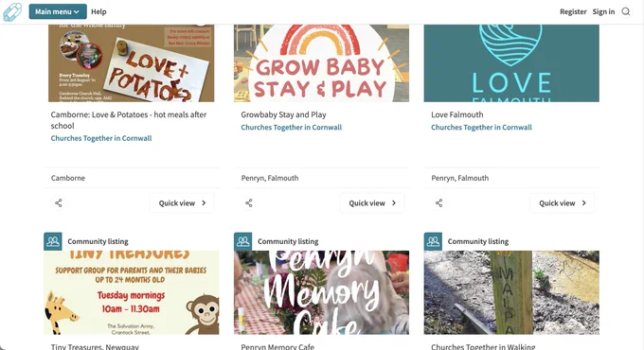Click Penryn, Falmouth location on Growbaby card
Viewport: 644px width, 350px height.
[x=270, y=178]
